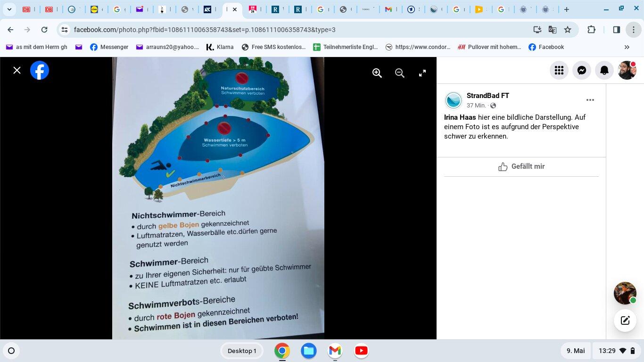
Task: Toggle the browser side panel
Action: (x=616, y=30)
